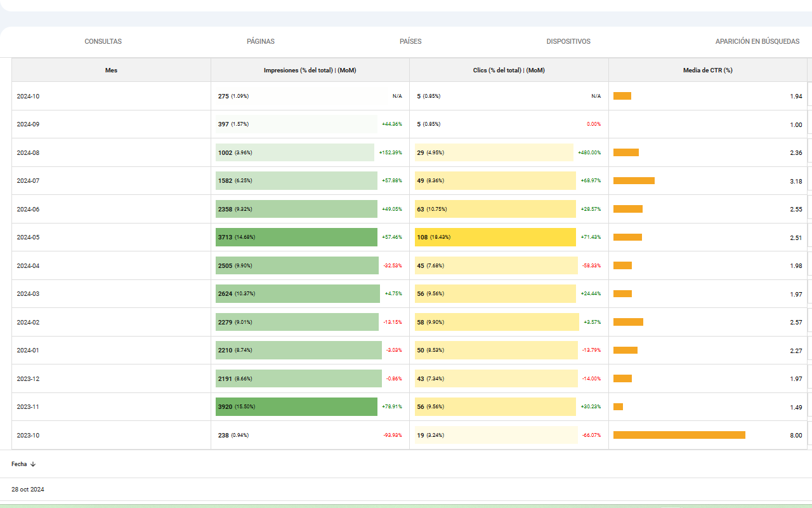812x508 pixels.
Task: Click the Fecha sort descending arrow
Action: pos(33,464)
